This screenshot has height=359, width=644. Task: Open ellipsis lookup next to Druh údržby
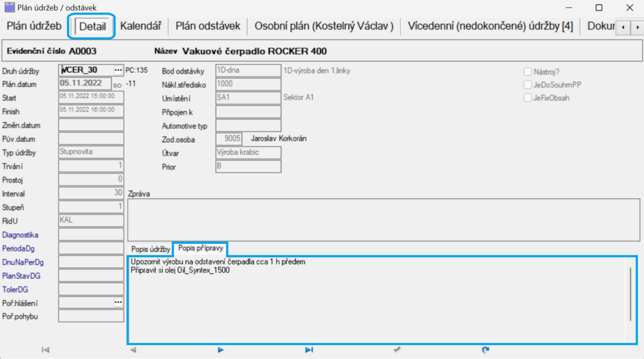coord(118,70)
